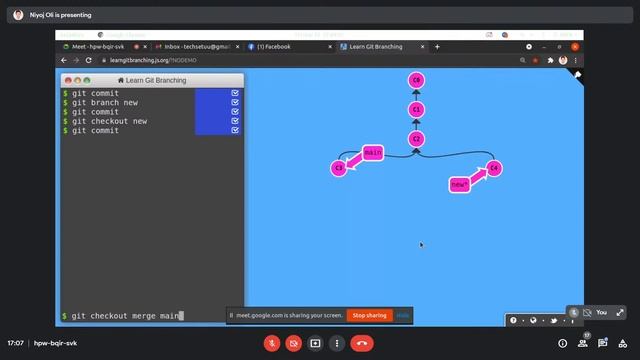Click the red terminal window button
This screenshot has width=640, height=360.
click(68, 80)
